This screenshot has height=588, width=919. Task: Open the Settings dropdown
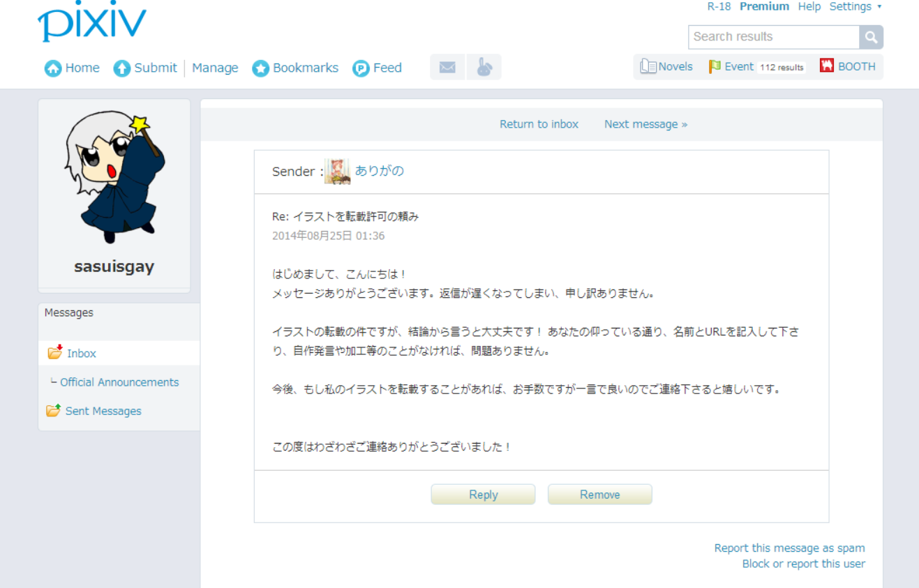856,6
